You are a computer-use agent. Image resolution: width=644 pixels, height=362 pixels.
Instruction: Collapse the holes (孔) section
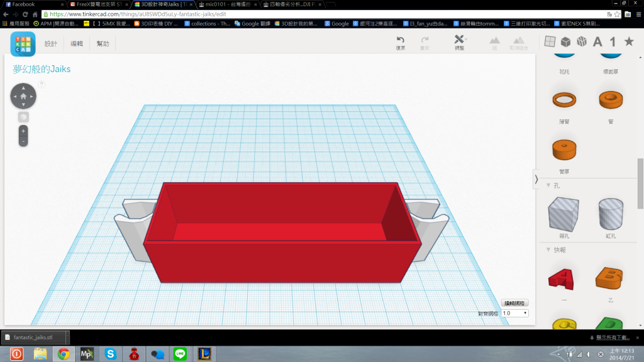click(x=548, y=185)
